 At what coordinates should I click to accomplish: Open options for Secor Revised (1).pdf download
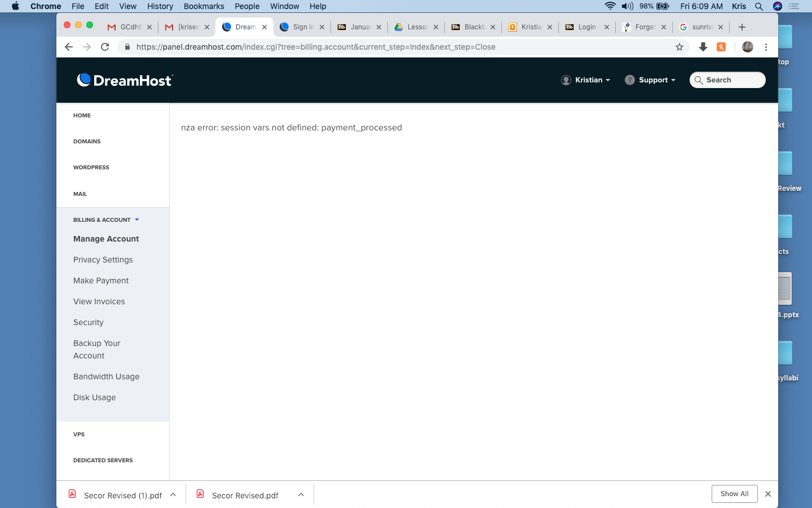point(173,494)
